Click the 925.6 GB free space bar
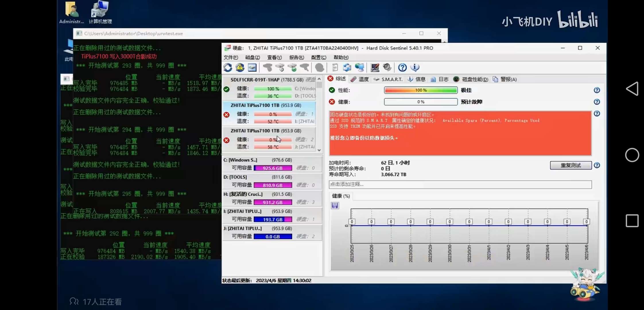This screenshot has width=644, height=310. 273,168
